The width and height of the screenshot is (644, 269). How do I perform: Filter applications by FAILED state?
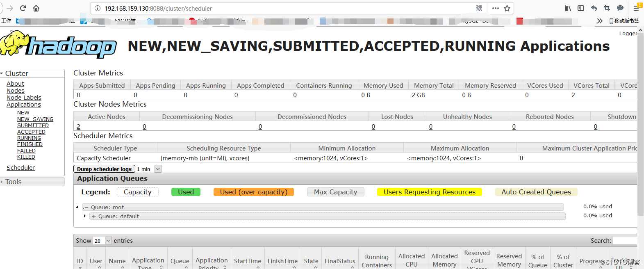[x=26, y=151]
